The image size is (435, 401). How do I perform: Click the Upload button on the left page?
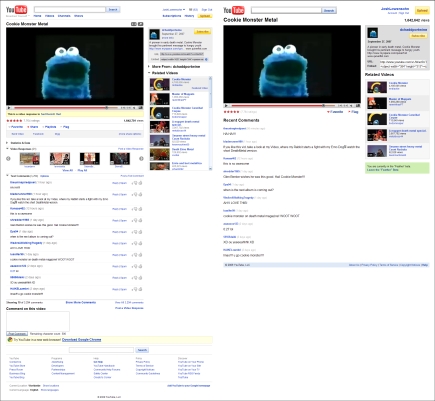click(205, 16)
